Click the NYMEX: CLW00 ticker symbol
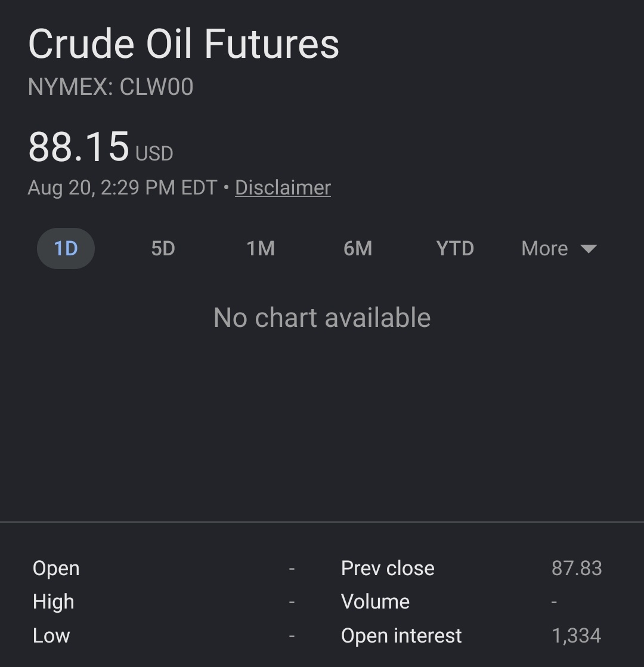The image size is (644, 667). pyautogui.click(x=110, y=87)
